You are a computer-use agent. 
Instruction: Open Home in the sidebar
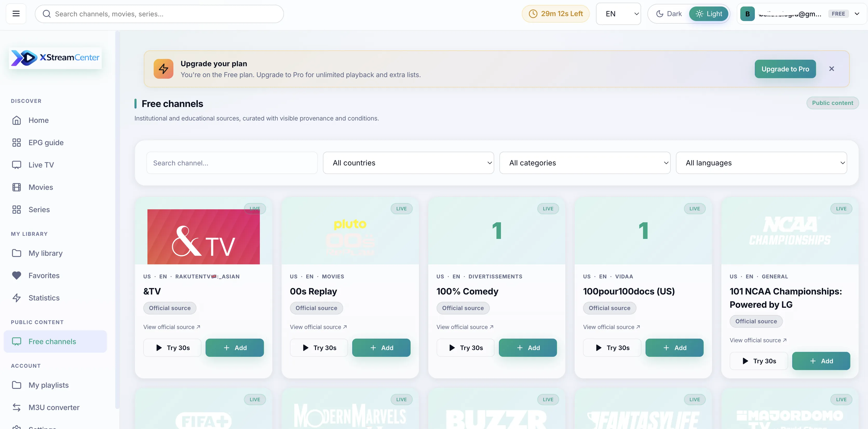point(55,120)
